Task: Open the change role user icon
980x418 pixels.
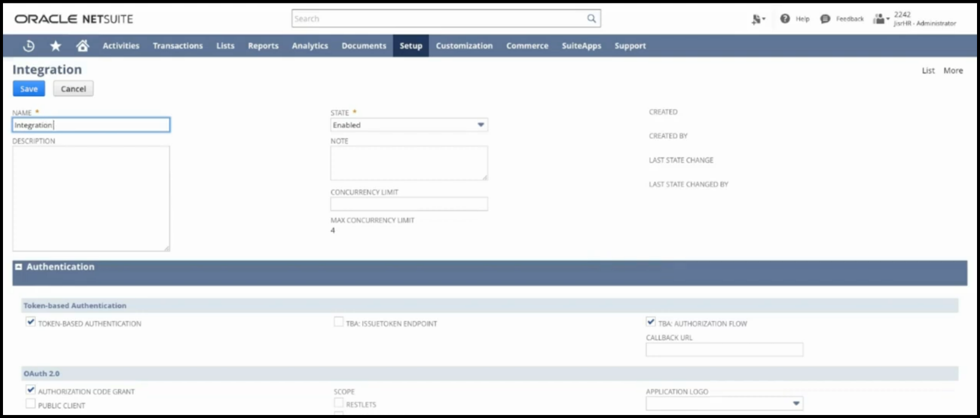Action: [880, 19]
